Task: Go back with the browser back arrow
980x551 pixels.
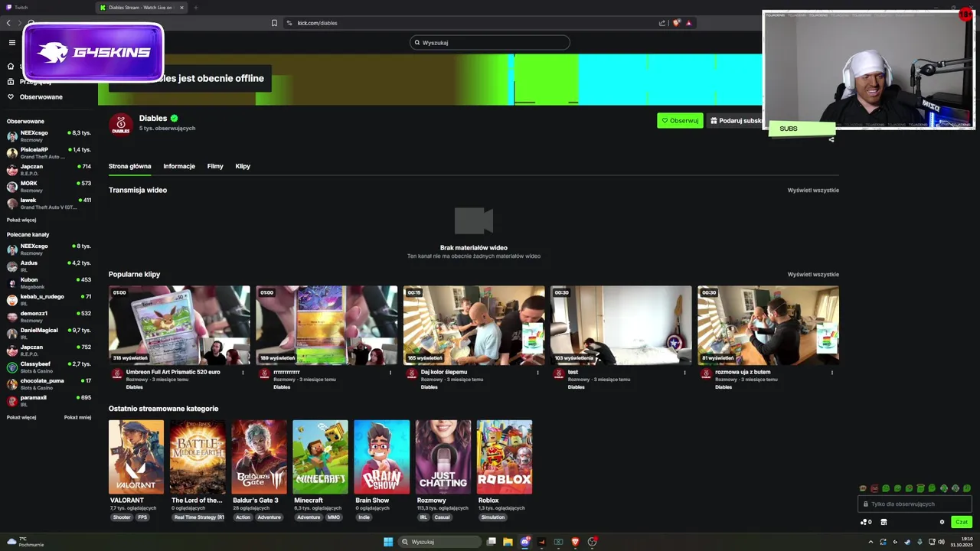Action: pos(8,23)
